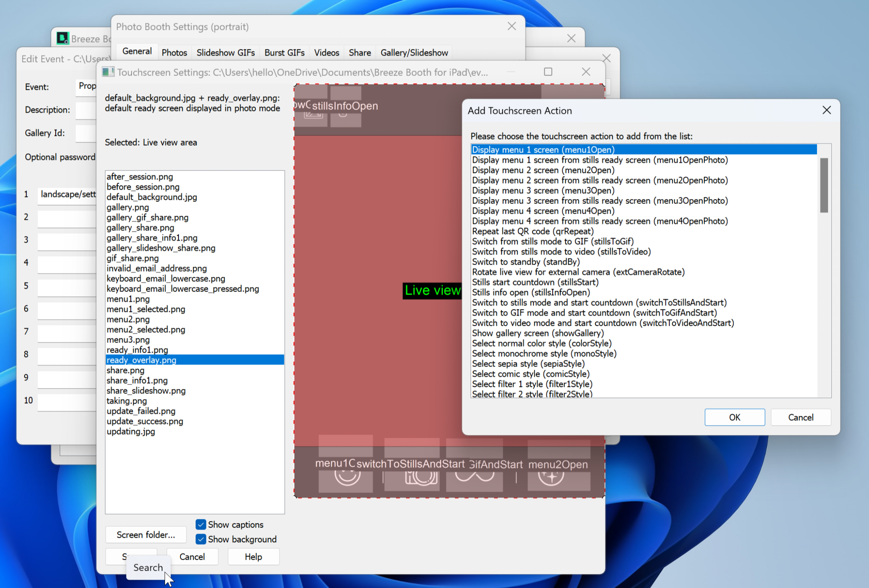This screenshot has width=869, height=588.
Task: Close the Add Touchscreen Action dialog
Action: pos(826,110)
